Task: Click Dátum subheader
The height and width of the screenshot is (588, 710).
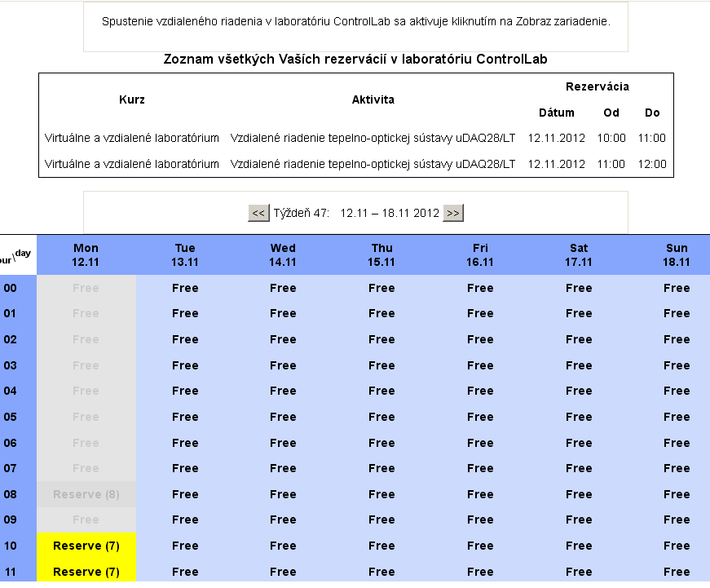Action: pyautogui.click(x=557, y=113)
